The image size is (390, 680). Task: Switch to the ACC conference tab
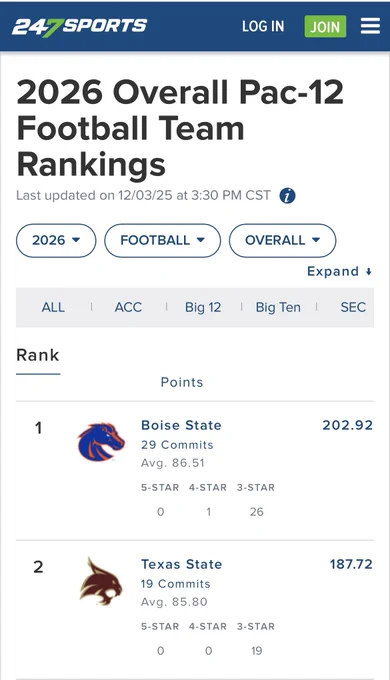(x=128, y=307)
